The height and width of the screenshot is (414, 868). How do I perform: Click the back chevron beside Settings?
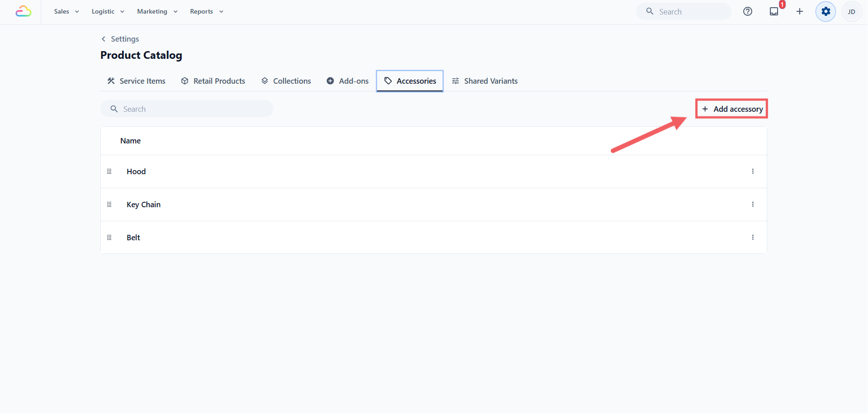[104, 39]
